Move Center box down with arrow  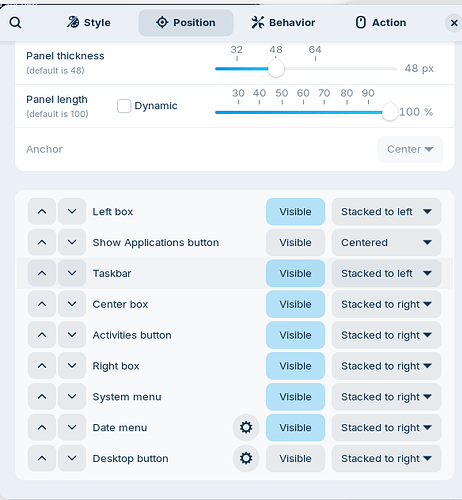coord(72,304)
